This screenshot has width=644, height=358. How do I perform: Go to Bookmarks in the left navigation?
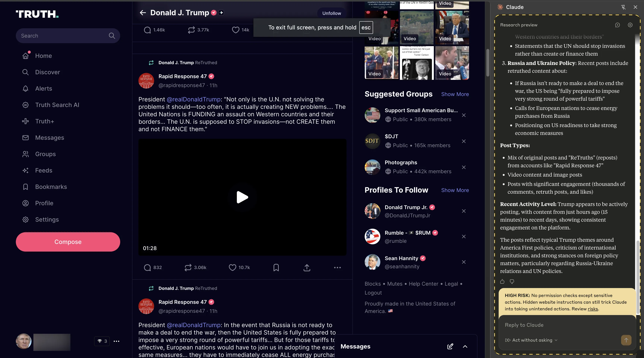(51, 187)
